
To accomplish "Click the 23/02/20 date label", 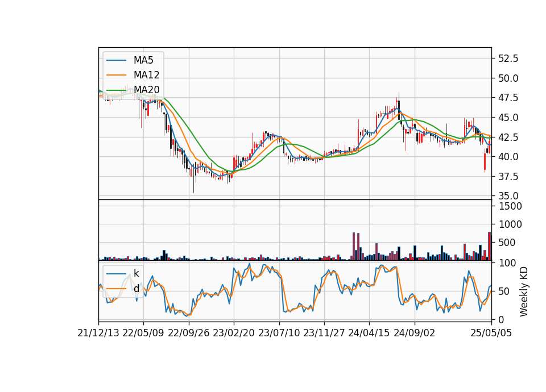I will coord(234,333).
